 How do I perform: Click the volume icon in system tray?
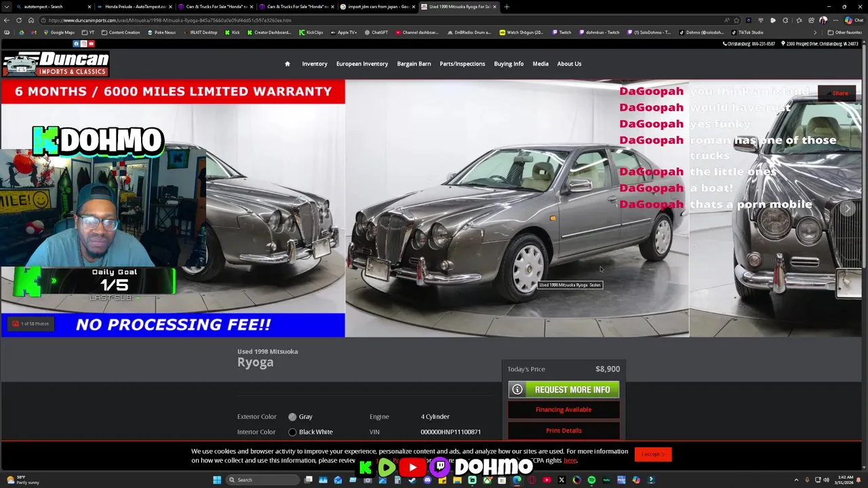click(826, 480)
